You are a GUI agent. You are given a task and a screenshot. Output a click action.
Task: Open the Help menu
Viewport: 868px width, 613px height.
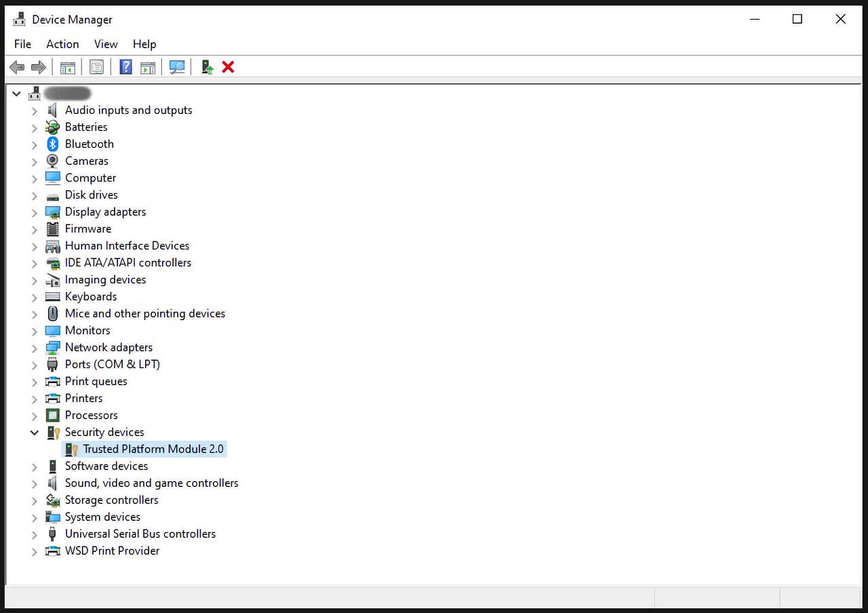[144, 44]
